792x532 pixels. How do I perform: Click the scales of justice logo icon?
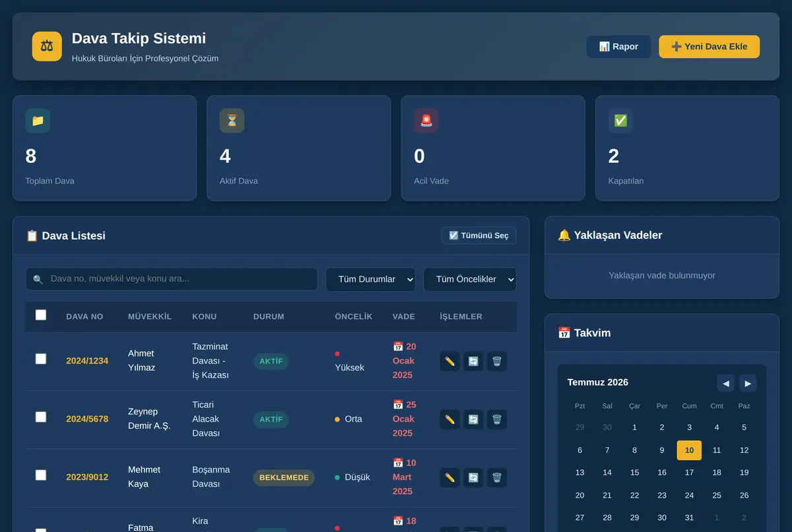47,46
